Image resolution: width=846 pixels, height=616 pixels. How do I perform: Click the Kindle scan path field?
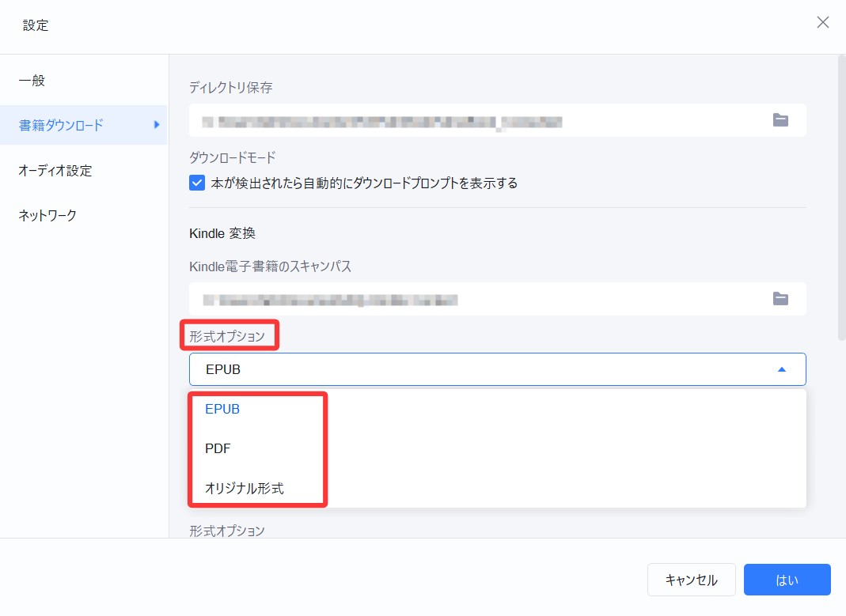pyautogui.click(x=475, y=299)
